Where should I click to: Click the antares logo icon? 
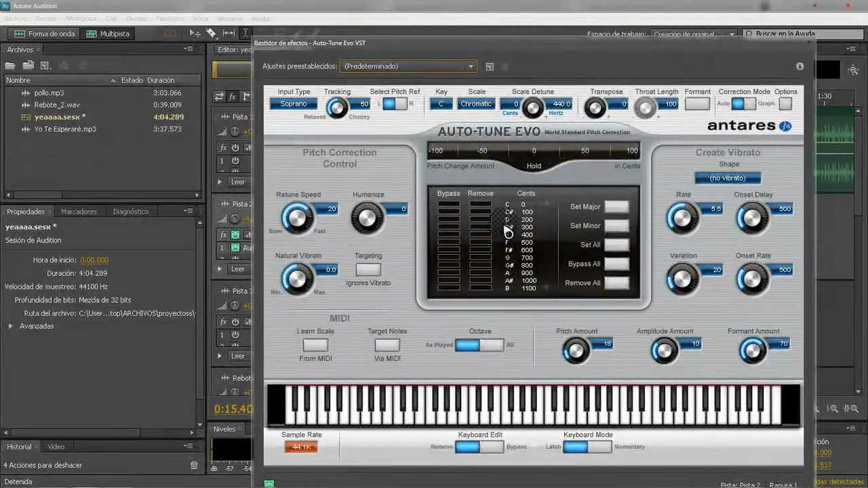tap(785, 126)
